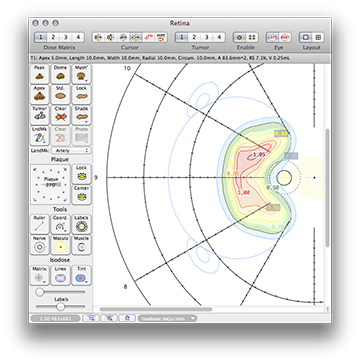Select Dose Matrix 4 segment

tap(78, 37)
